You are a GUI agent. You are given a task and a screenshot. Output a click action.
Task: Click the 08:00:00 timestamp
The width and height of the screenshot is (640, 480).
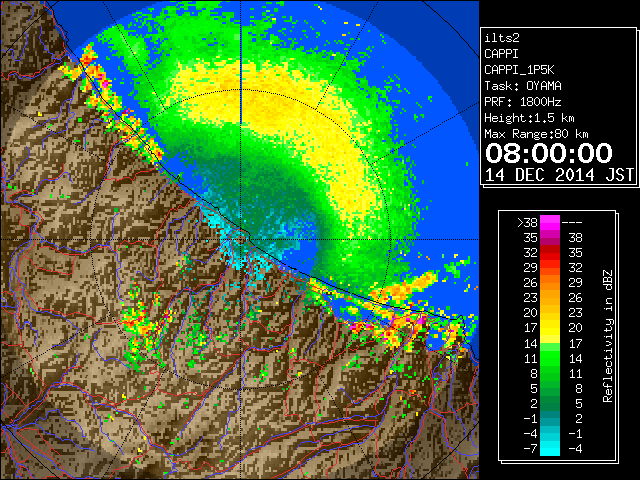coord(549,153)
